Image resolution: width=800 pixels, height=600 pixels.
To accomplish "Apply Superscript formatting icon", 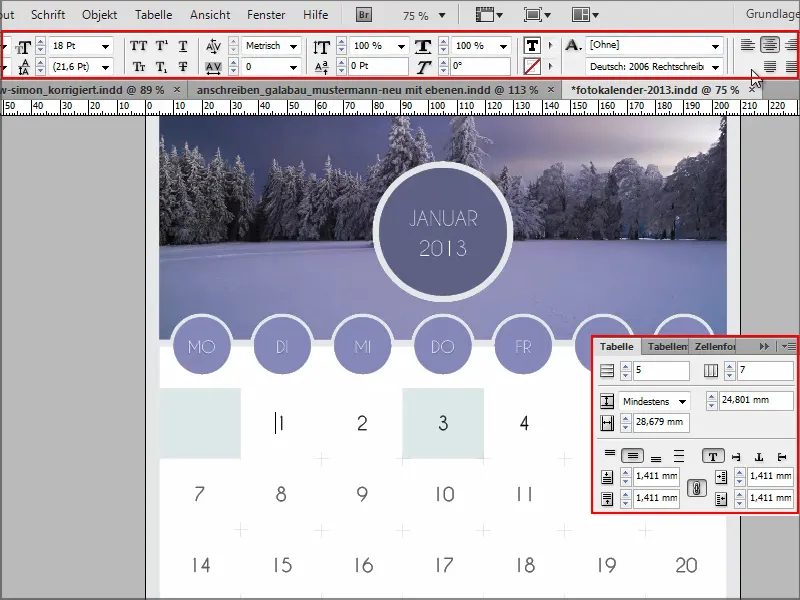I will (x=161, y=46).
